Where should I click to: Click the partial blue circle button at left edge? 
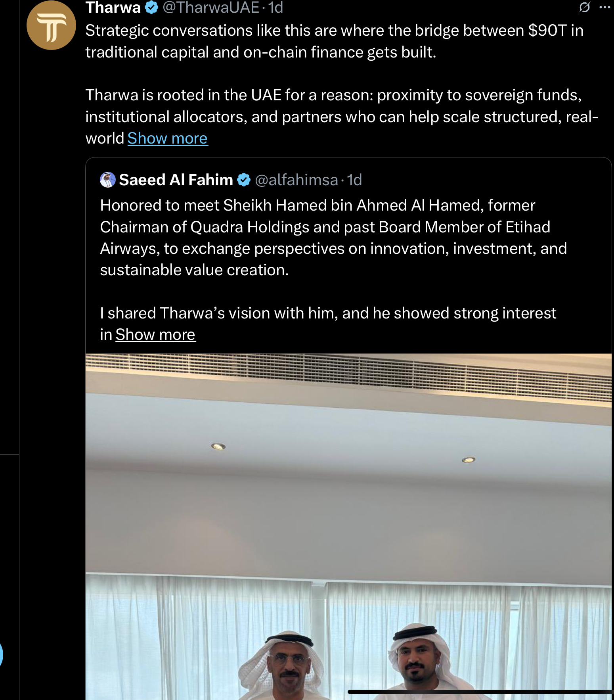[1, 654]
